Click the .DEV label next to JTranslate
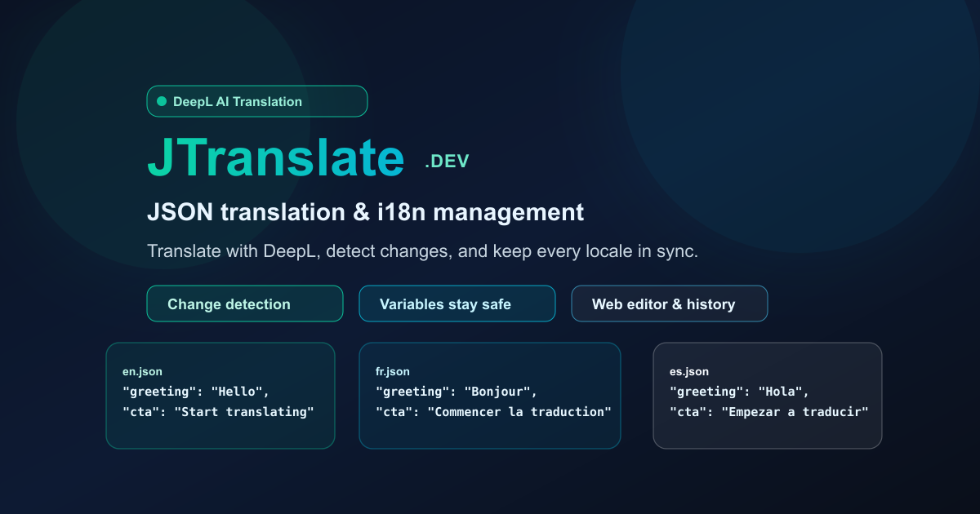This screenshot has height=514, width=980. tap(446, 161)
